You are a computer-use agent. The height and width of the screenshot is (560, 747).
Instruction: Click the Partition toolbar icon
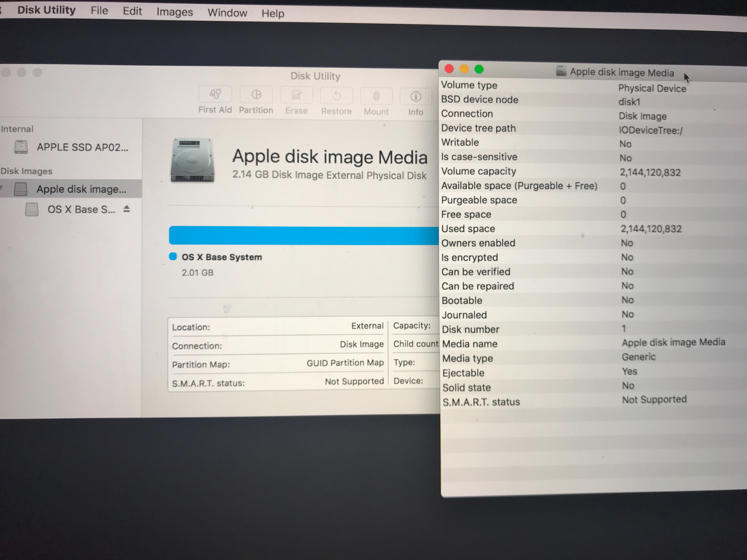click(256, 94)
